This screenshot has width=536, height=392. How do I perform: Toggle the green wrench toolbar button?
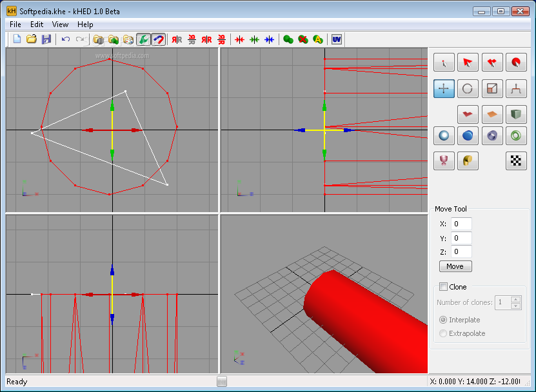tap(144, 39)
